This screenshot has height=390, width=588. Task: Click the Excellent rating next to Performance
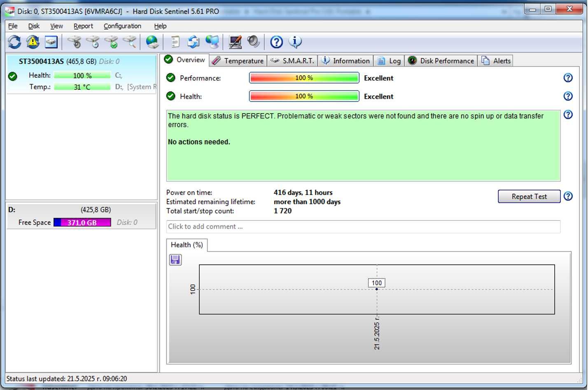pyautogui.click(x=378, y=78)
